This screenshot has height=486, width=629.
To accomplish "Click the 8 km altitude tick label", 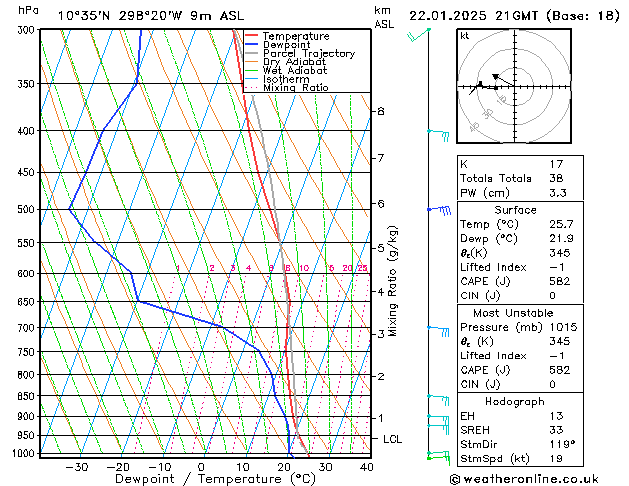I will click(381, 111).
